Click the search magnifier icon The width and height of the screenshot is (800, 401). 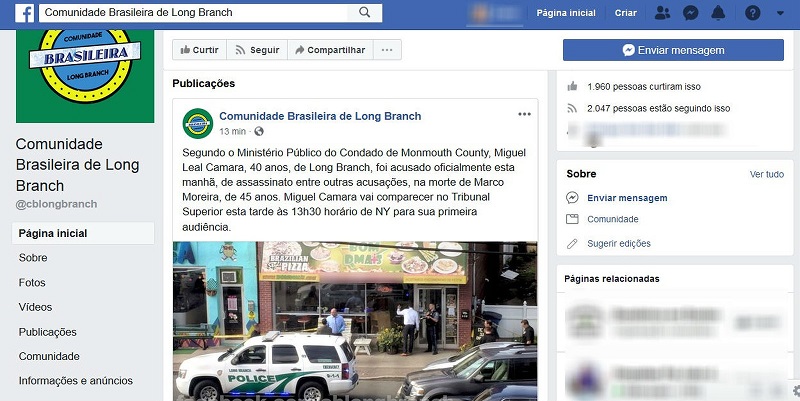(364, 12)
